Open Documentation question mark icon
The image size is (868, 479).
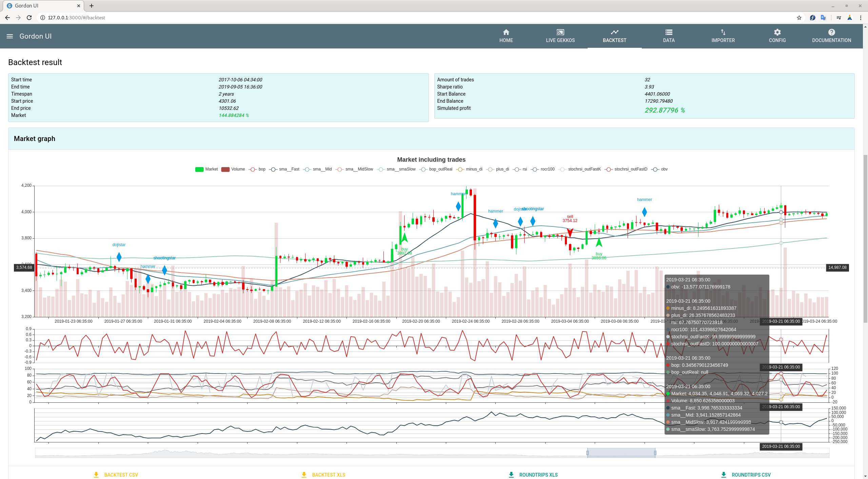click(x=831, y=32)
